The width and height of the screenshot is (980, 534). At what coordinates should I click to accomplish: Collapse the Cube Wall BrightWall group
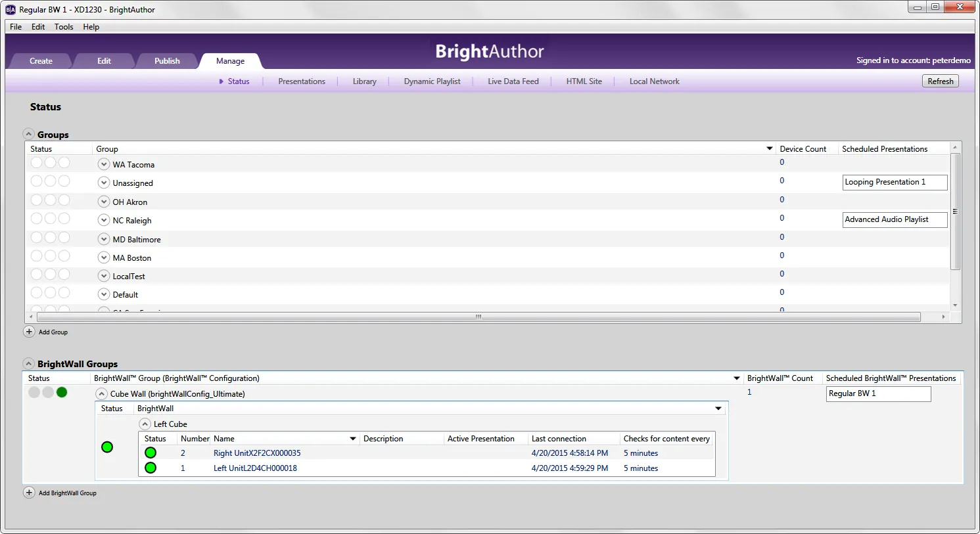point(102,394)
